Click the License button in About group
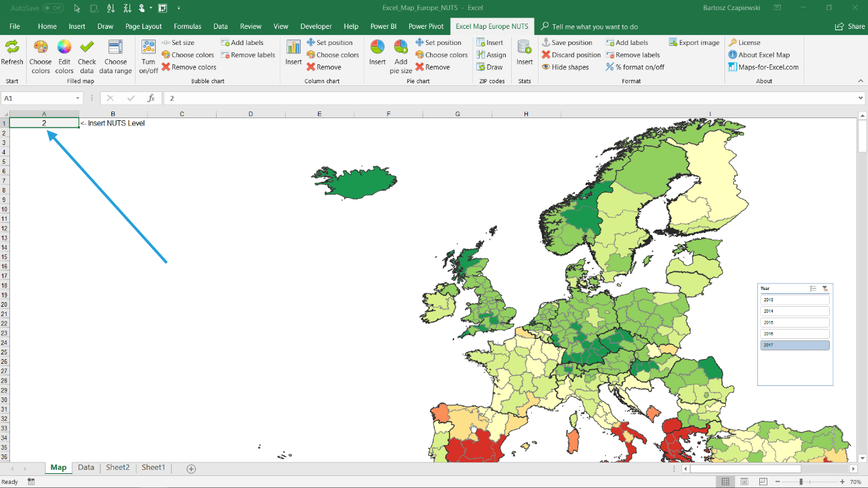This screenshot has width=868, height=488. point(749,42)
